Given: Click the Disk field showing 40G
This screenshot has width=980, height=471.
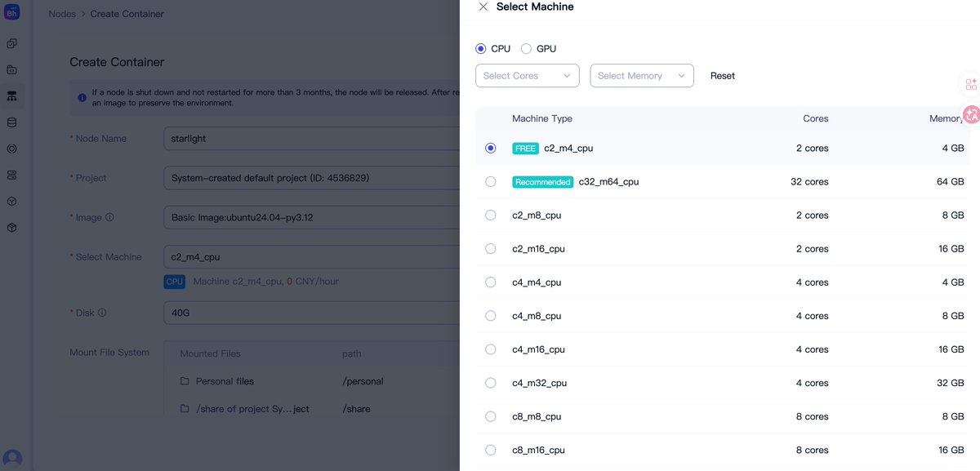Looking at the screenshot, I should (x=311, y=313).
